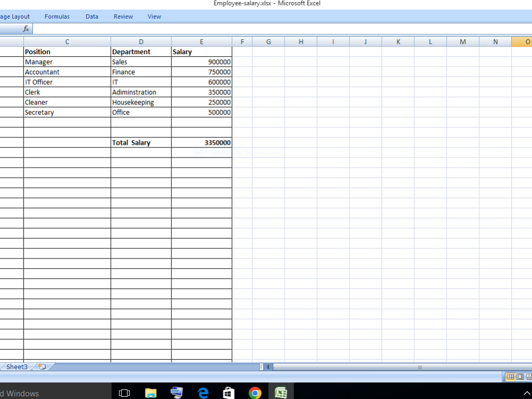Select the IT Officer cell
Screen dimensions: 532x399
click(x=67, y=82)
